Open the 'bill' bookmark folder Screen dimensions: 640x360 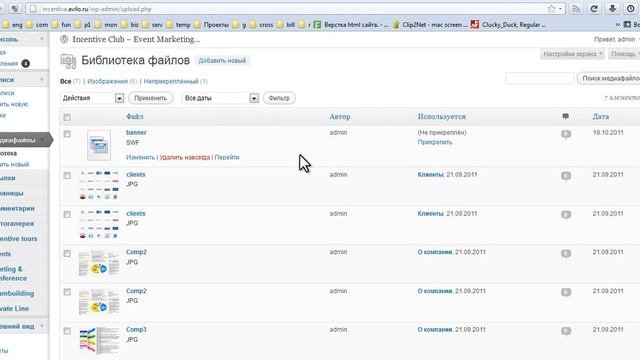pos(286,25)
